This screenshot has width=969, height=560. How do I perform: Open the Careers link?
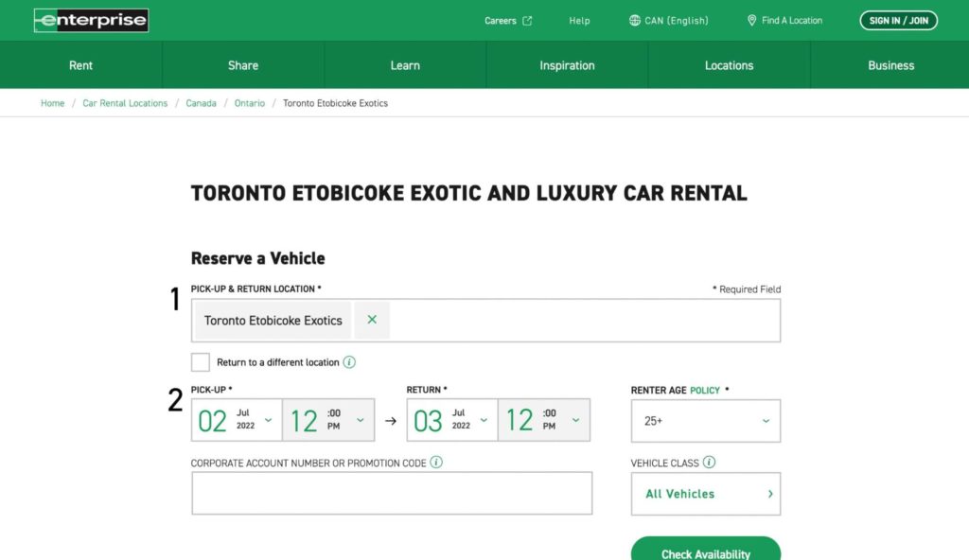pyautogui.click(x=500, y=21)
